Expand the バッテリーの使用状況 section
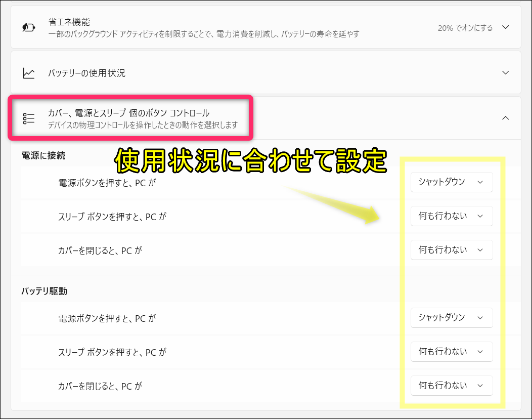Screen dimensions: 532x420 505,73
